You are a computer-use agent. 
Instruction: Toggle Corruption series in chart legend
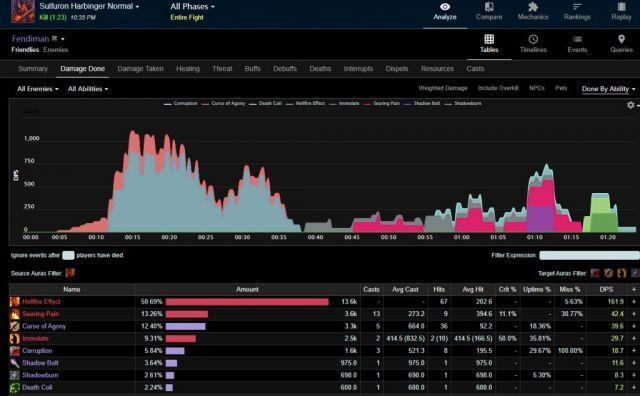(x=180, y=103)
